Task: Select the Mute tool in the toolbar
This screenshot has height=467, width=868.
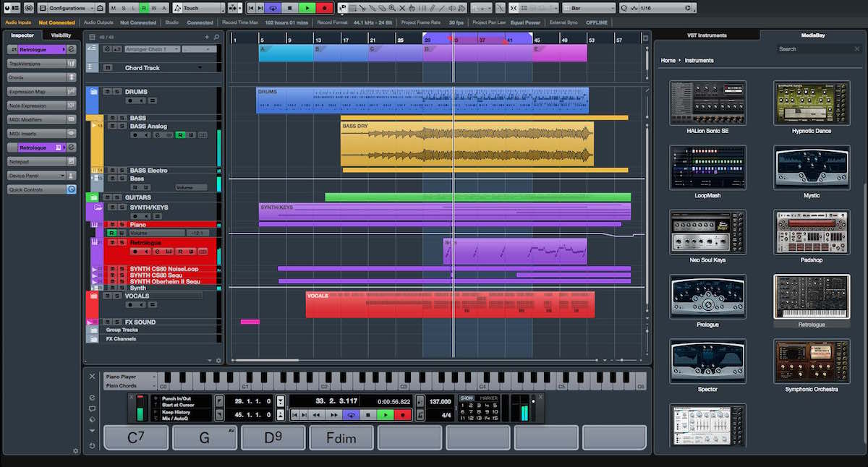Action: [402, 7]
